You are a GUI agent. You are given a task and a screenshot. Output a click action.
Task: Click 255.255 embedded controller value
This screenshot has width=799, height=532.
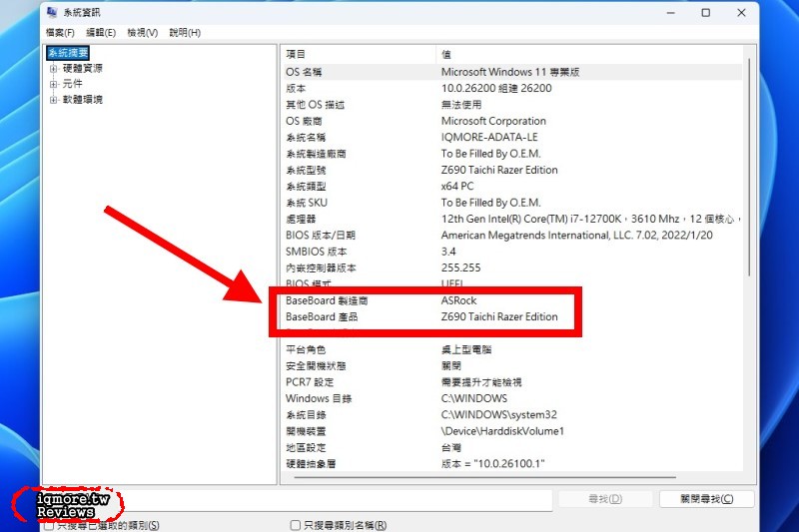460,267
